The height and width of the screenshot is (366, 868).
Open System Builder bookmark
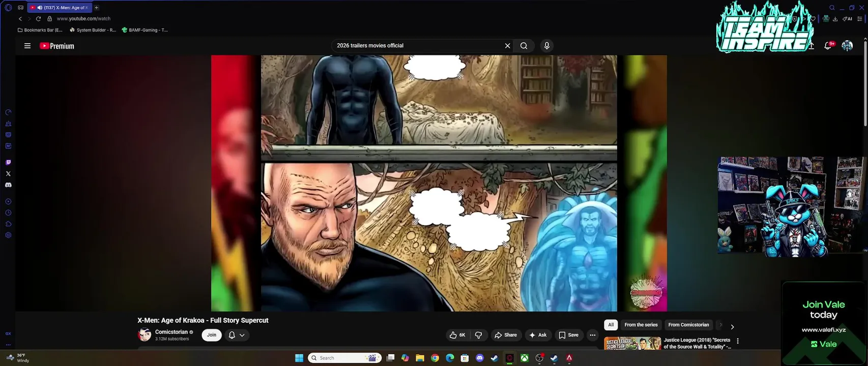[x=93, y=30]
